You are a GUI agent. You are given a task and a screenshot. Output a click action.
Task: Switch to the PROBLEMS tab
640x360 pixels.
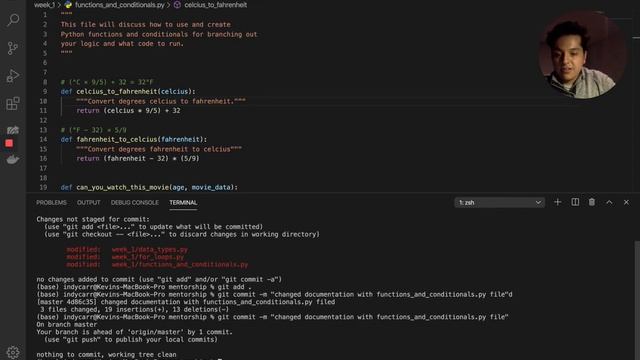pyautogui.click(x=51, y=202)
